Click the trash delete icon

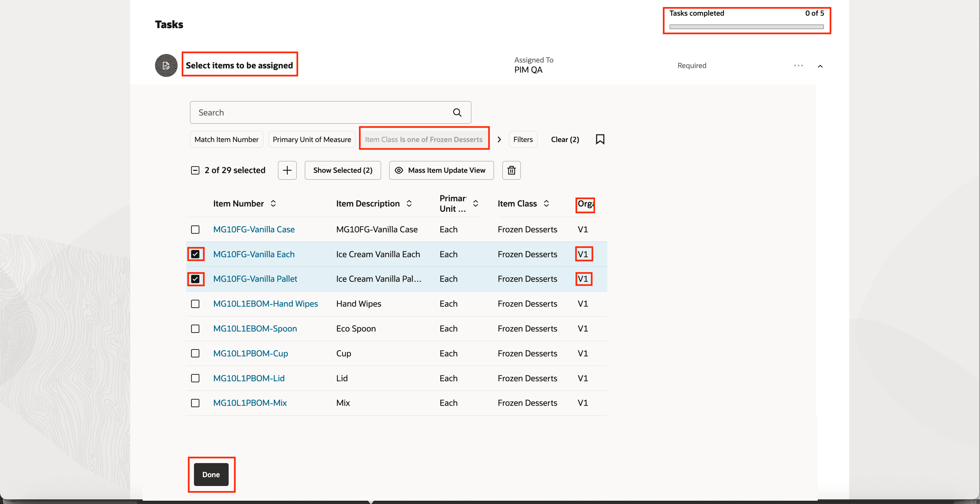click(511, 170)
